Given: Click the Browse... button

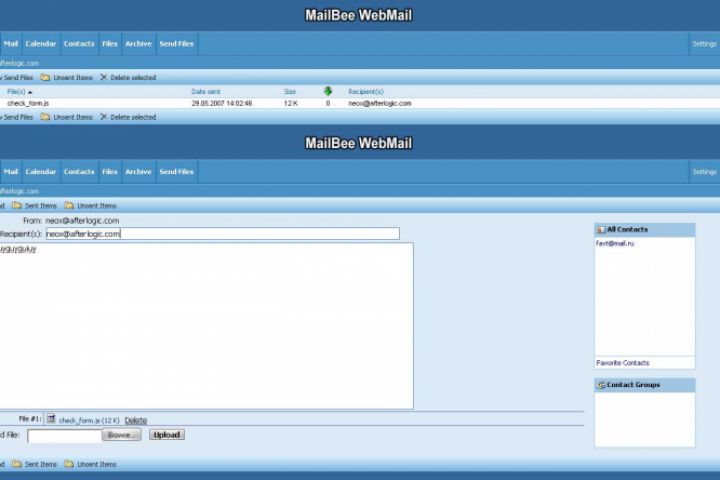Looking at the screenshot, I should pyautogui.click(x=122, y=435).
